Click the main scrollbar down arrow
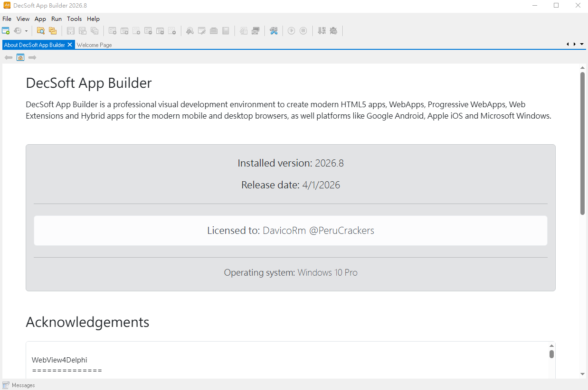 (x=582, y=374)
